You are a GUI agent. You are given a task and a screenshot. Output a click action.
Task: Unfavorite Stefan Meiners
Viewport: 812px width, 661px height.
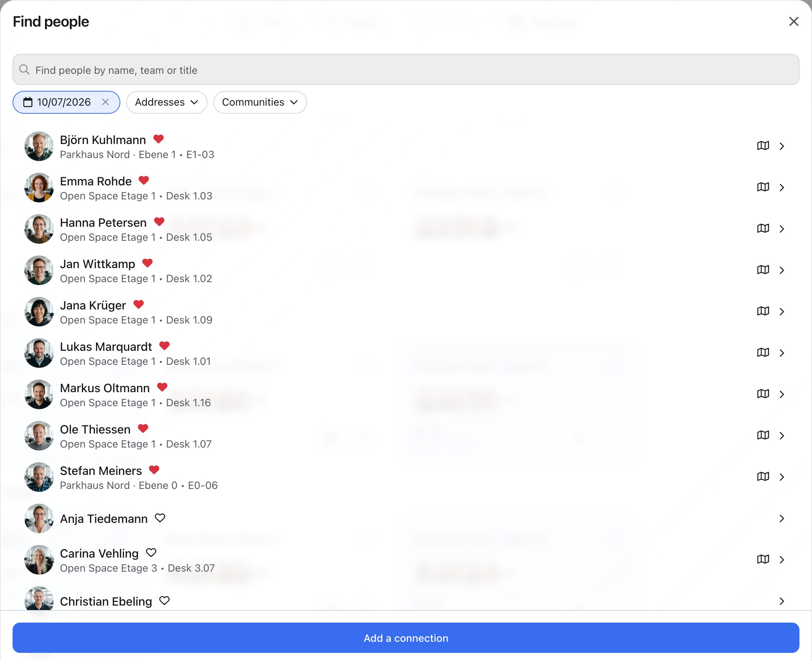click(154, 470)
